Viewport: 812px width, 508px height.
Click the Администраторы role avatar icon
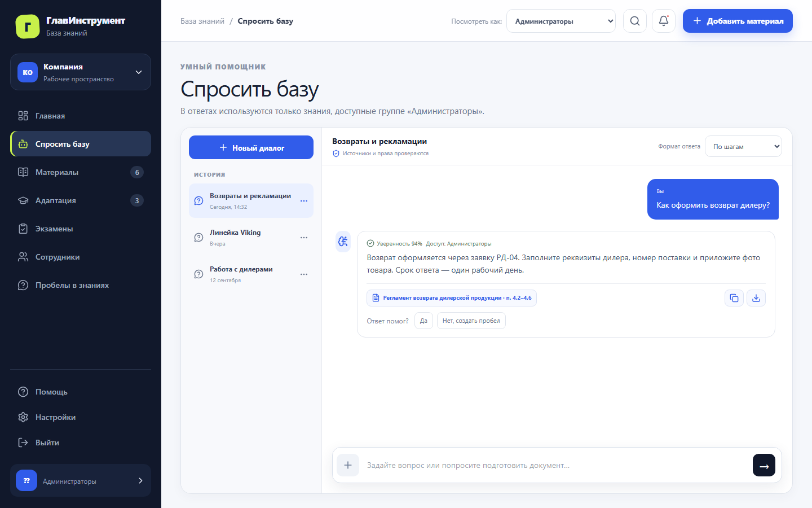point(27,480)
